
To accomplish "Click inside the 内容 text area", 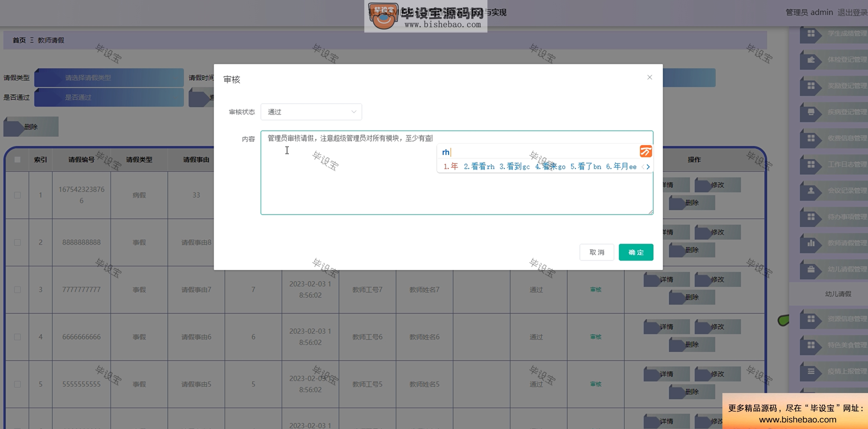I will [456, 172].
